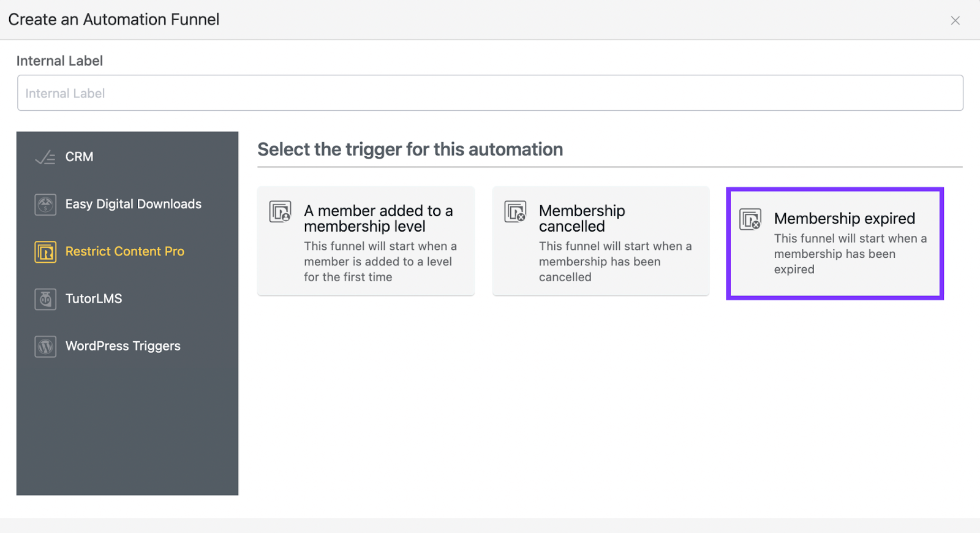The height and width of the screenshot is (533, 980).
Task: Open the CRM trigger category
Action: pyautogui.click(x=80, y=157)
